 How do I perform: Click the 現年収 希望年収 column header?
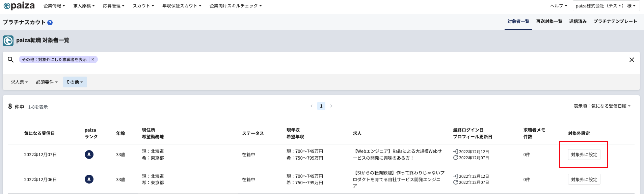pyautogui.click(x=295, y=133)
